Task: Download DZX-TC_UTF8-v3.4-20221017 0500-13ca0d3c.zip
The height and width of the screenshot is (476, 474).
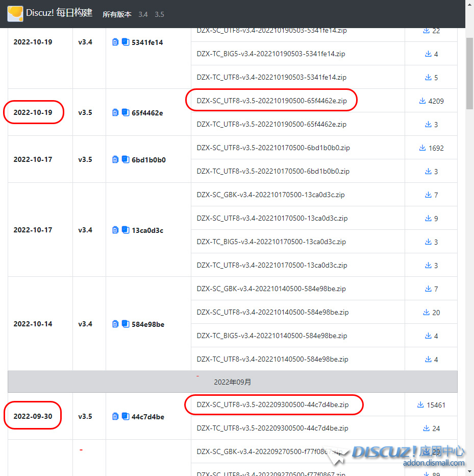Action: pyautogui.click(x=272, y=265)
